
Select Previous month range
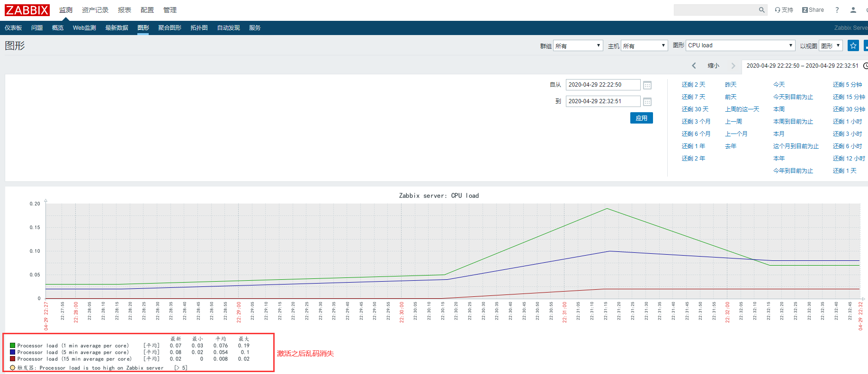(736, 134)
